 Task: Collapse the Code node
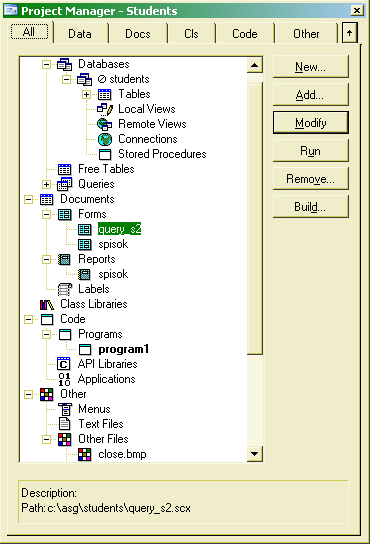pos(28,319)
